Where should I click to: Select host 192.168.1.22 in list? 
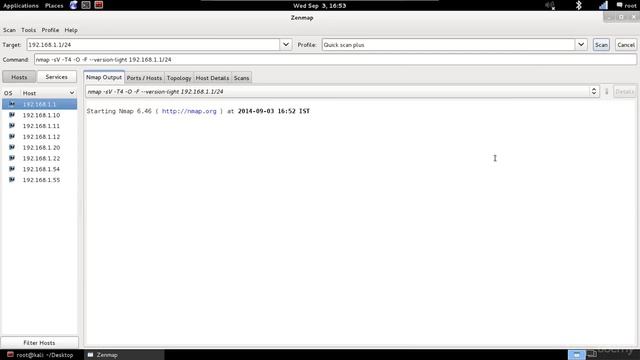[x=40, y=158]
